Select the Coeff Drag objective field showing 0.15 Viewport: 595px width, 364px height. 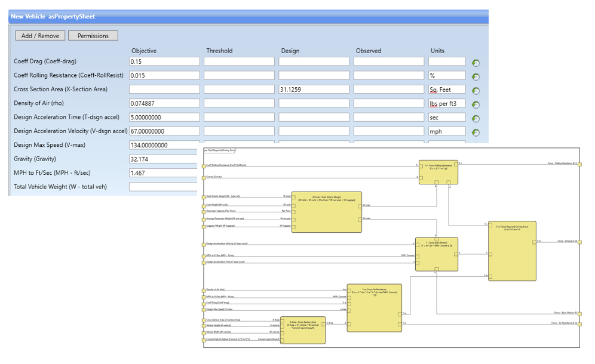pos(164,61)
